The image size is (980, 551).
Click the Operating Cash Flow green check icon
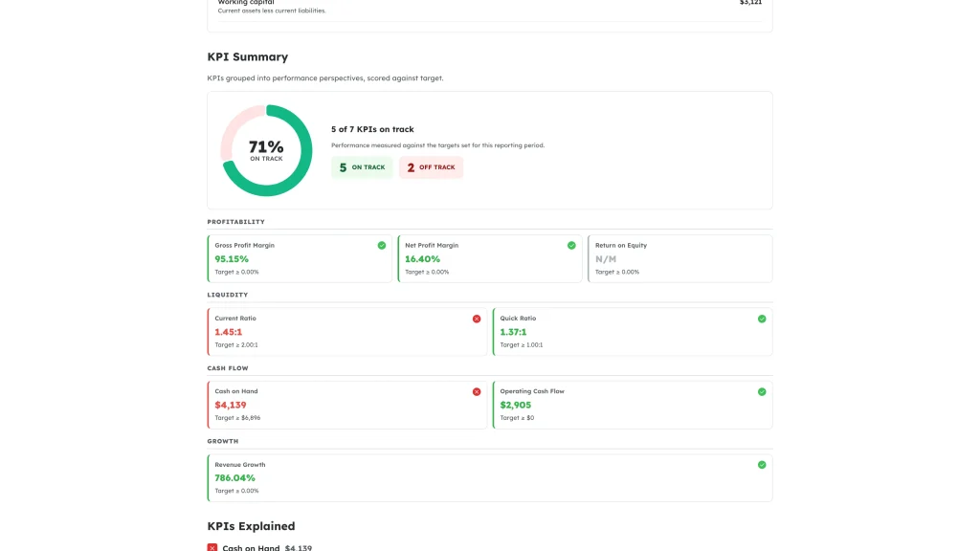(x=761, y=391)
